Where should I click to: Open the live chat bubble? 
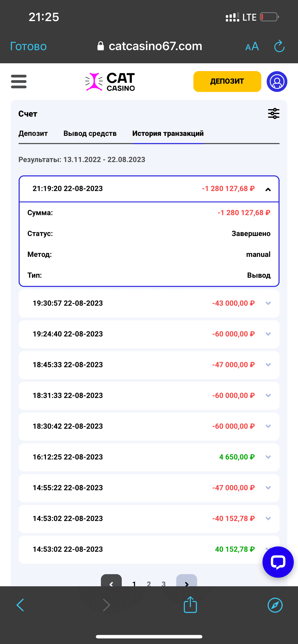(x=278, y=562)
